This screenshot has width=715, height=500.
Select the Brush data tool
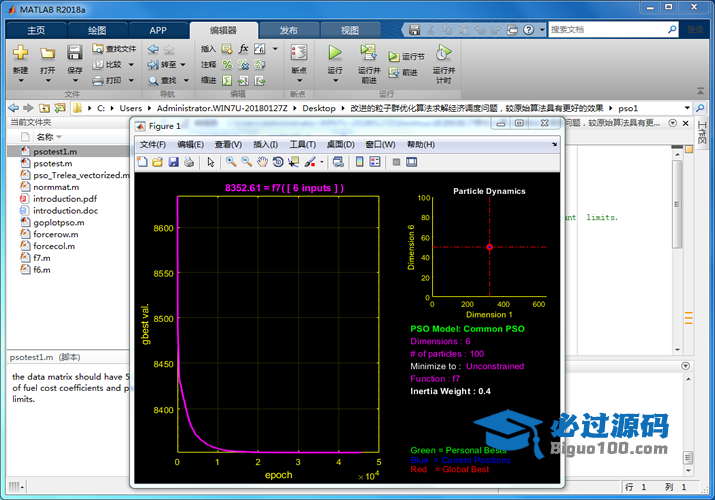(310, 162)
